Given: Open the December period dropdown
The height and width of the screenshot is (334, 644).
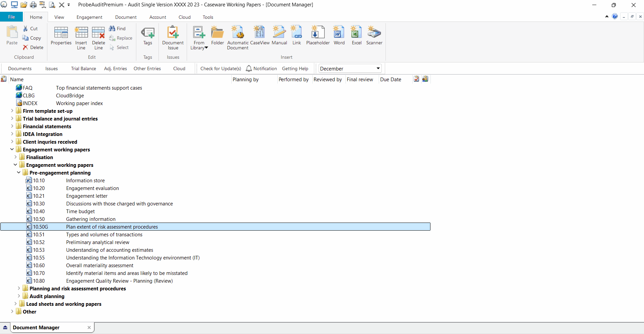Looking at the screenshot, I should [378, 68].
